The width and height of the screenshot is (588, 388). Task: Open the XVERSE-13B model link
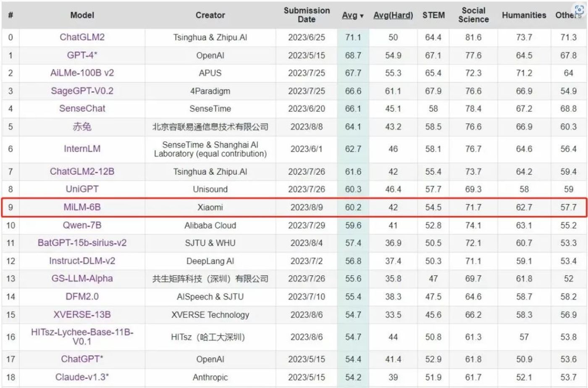[x=82, y=315]
